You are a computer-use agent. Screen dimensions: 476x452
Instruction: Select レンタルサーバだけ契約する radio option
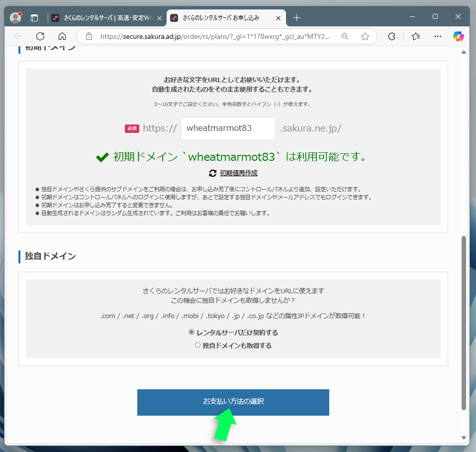pyautogui.click(x=191, y=332)
